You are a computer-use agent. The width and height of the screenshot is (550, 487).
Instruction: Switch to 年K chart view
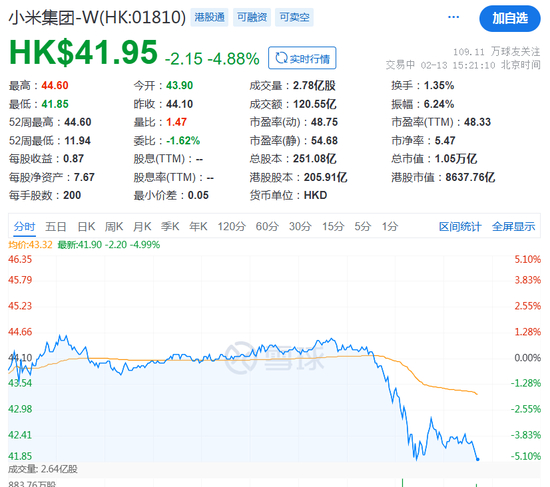pos(198,226)
